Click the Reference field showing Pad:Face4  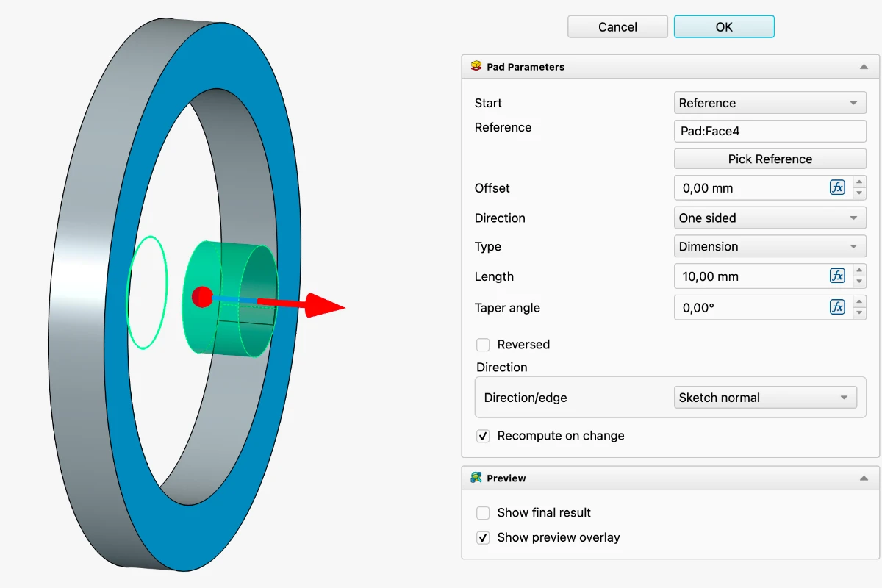pyautogui.click(x=770, y=132)
